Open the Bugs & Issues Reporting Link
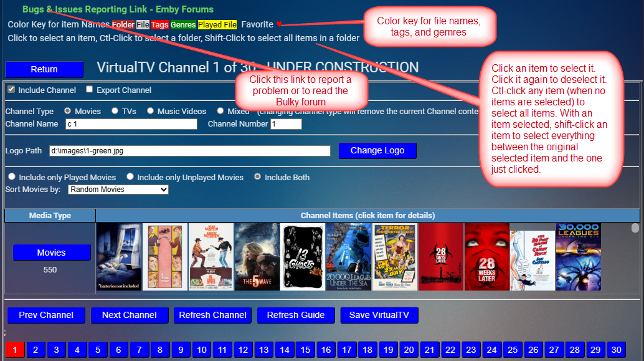 [118, 9]
